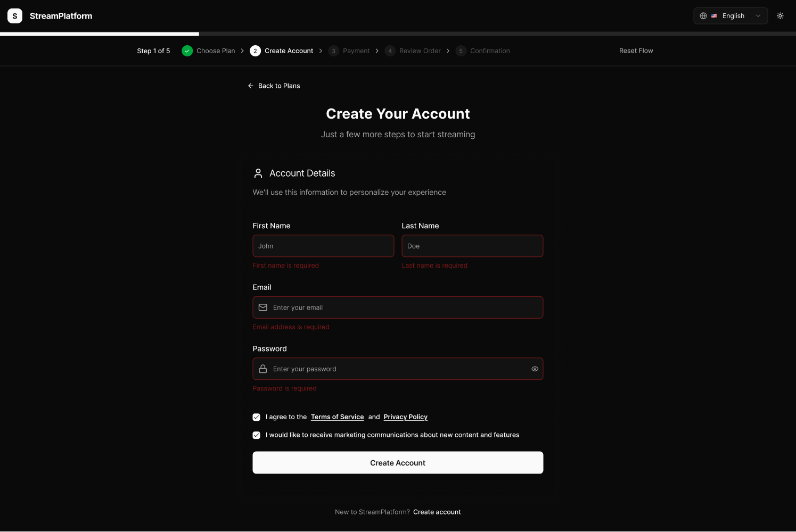The width and height of the screenshot is (796, 532).
Task: Click the StreamPlatform logo icon
Action: click(14, 15)
